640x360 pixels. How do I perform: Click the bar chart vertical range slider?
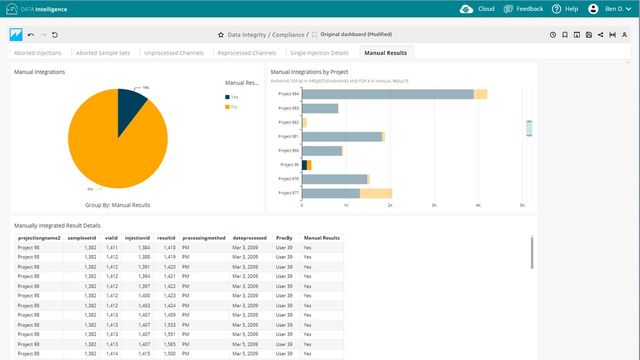tap(529, 128)
